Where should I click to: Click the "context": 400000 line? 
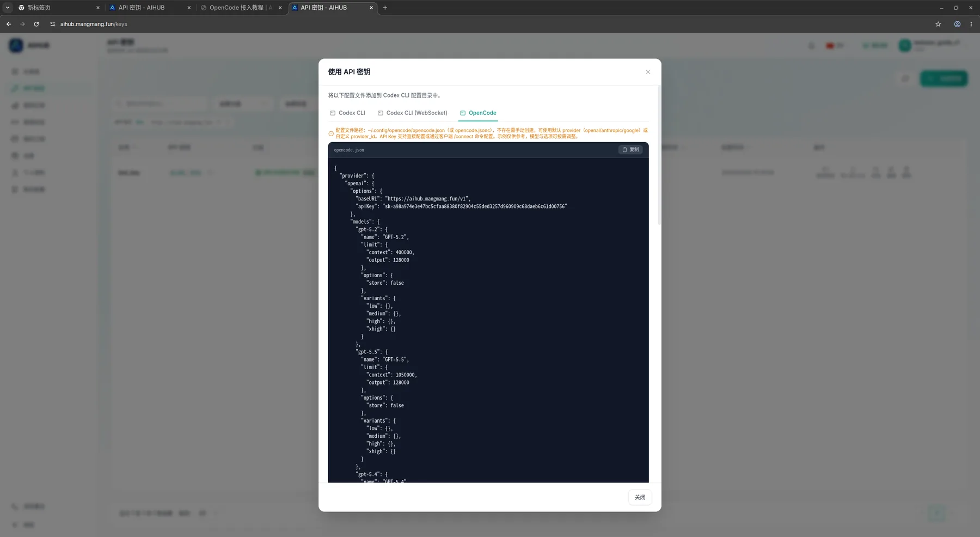pos(390,252)
